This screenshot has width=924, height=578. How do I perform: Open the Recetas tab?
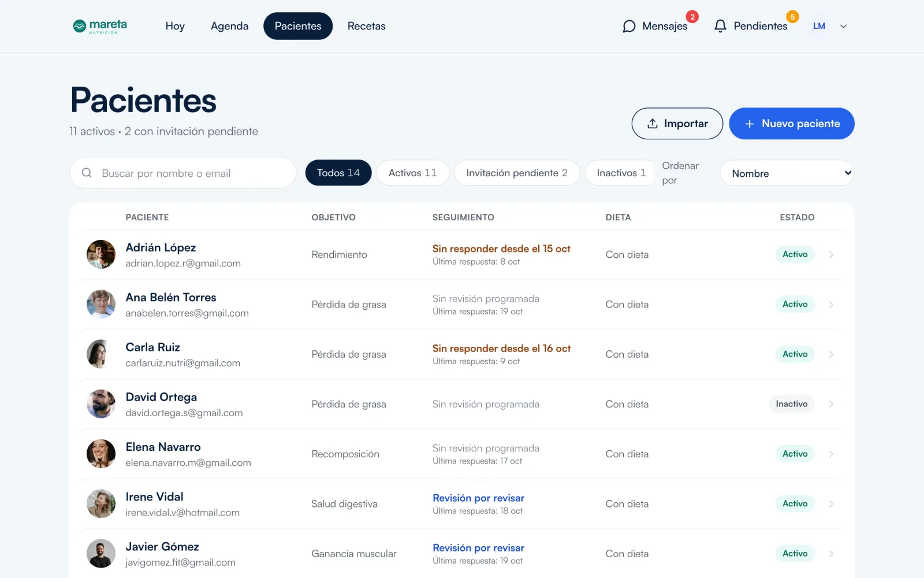[x=366, y=26]
